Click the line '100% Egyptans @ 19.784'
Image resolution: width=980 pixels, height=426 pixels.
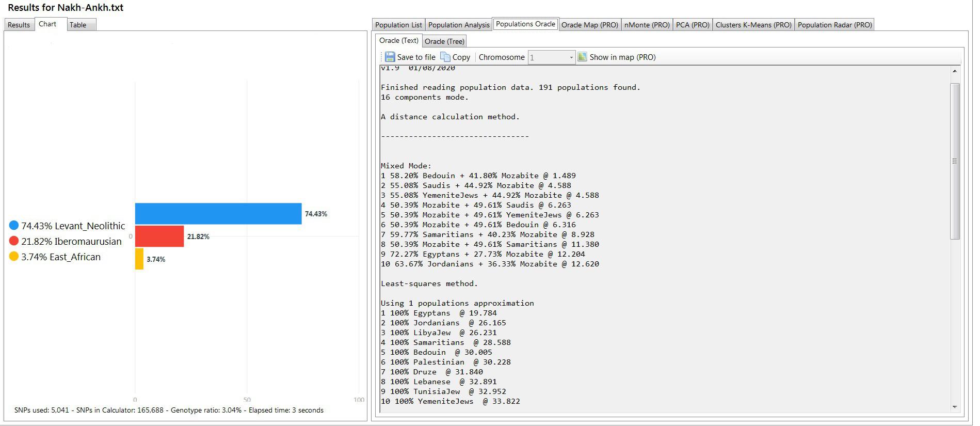pyautogui.click(x=439, y=313)
